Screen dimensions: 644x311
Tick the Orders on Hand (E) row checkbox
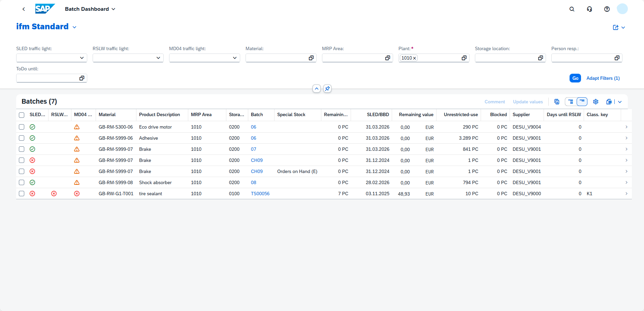(x=22, y=171)
